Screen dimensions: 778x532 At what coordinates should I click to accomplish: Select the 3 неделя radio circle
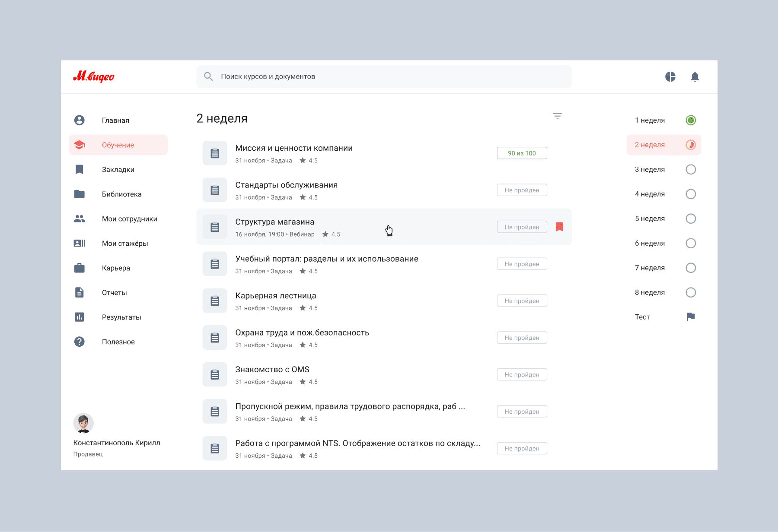coord(691,169)
